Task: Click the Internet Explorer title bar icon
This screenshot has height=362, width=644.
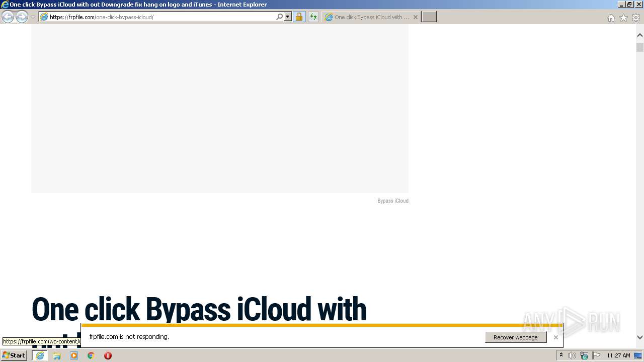Action: click(x=5, y=5)
